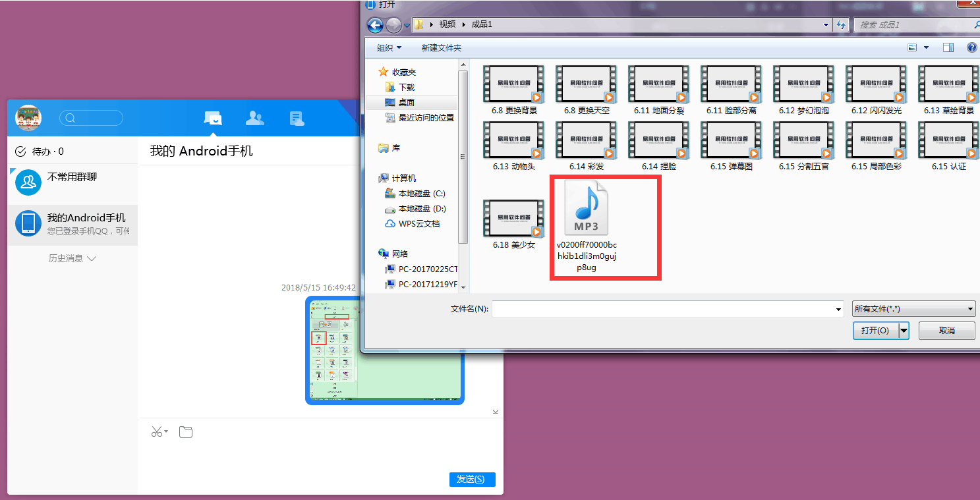Toggle the preview pane icon
This screenshot has width=980, height=500.
tap(948, 48)
